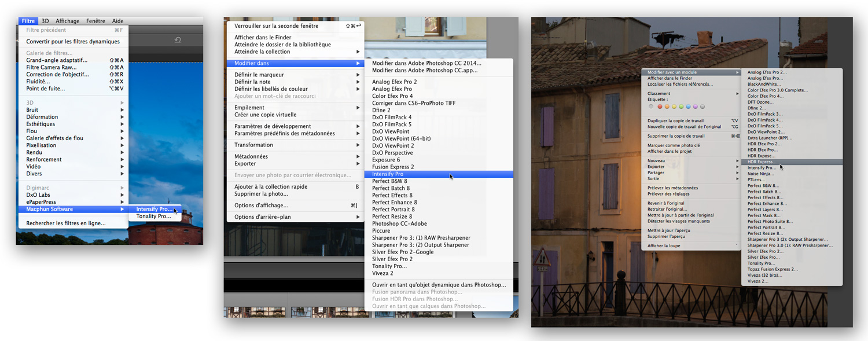This screenshot has height=341, width=868.
Task: Expand the Métadonnées submenu
Action: 295,156
